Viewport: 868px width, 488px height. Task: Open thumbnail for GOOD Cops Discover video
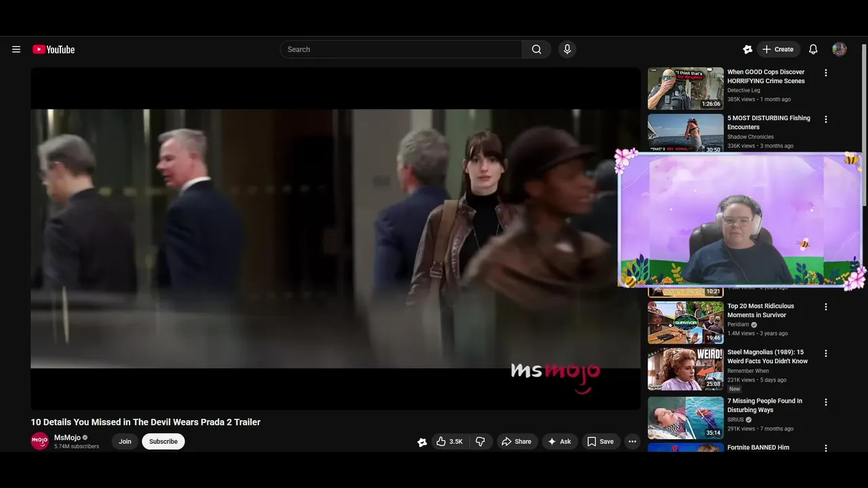click(x=686, y=88)
